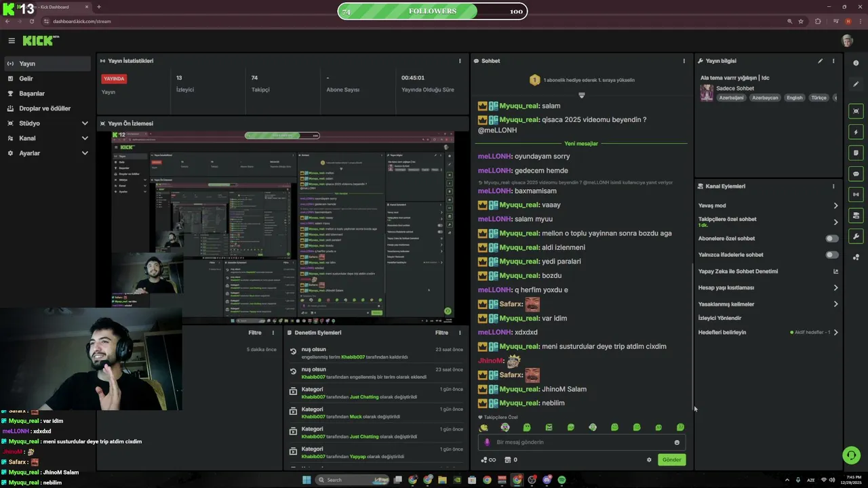Viewport: 868px width, 488px height.
Task: Open the Filtre dropdown in Denetim Eylemleri
Action: tap(441, 333)
